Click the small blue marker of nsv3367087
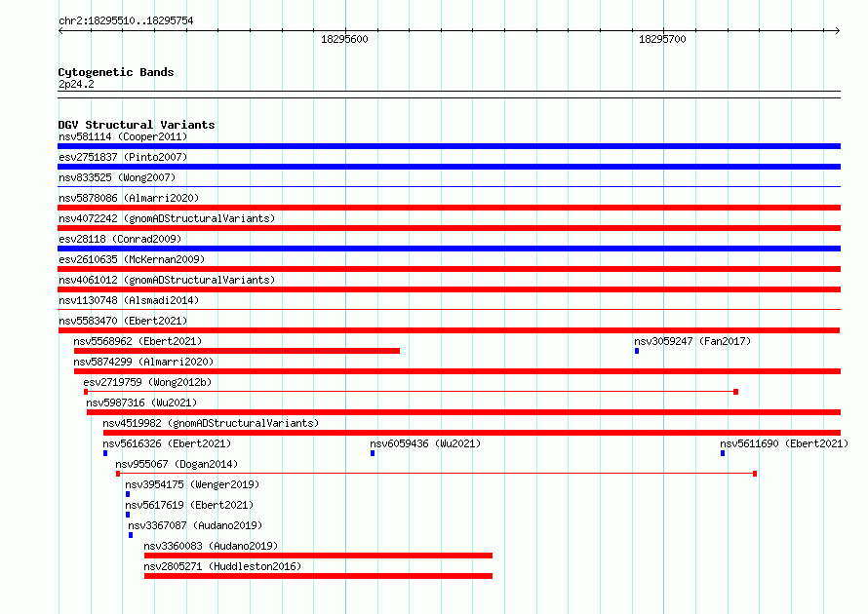This screenshot has height=614, width=868. point(131,535)
